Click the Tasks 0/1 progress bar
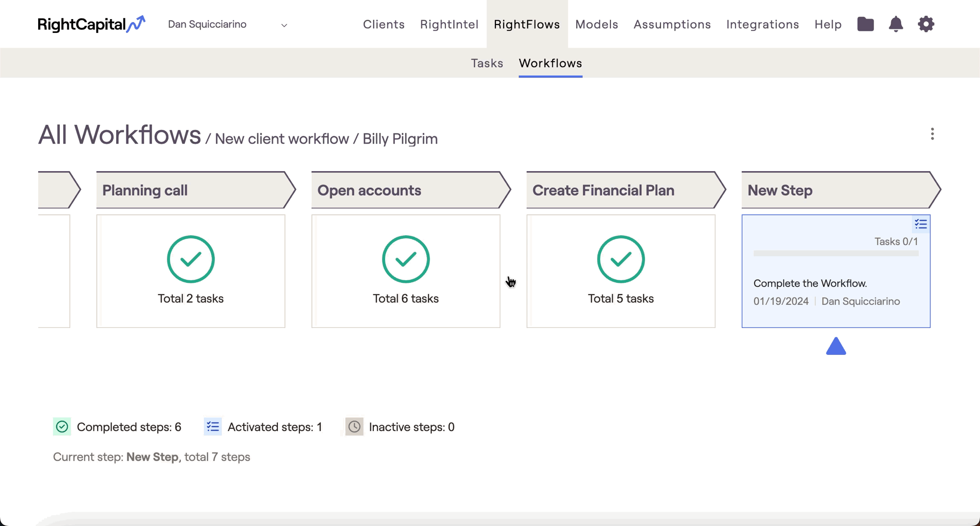The width and height of the screenshot is (980, 526). coord(835,253)
